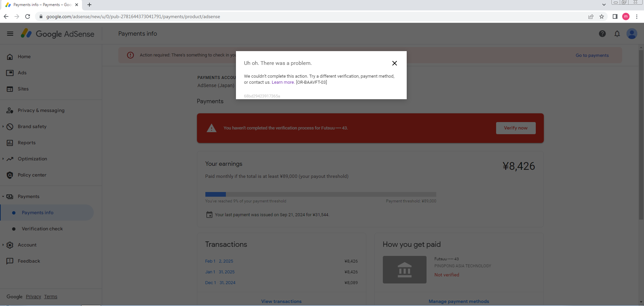This screenshot has width=644, height=306.
Task: Open Dec 1 – 31, 2024 transaction
Action: 220,283
